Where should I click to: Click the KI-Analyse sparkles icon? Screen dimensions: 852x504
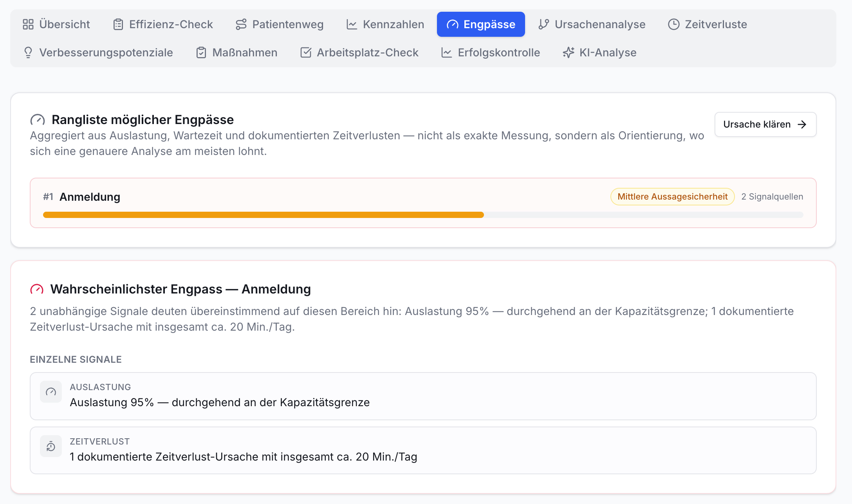pyautogui.click(x=569, y=52)
